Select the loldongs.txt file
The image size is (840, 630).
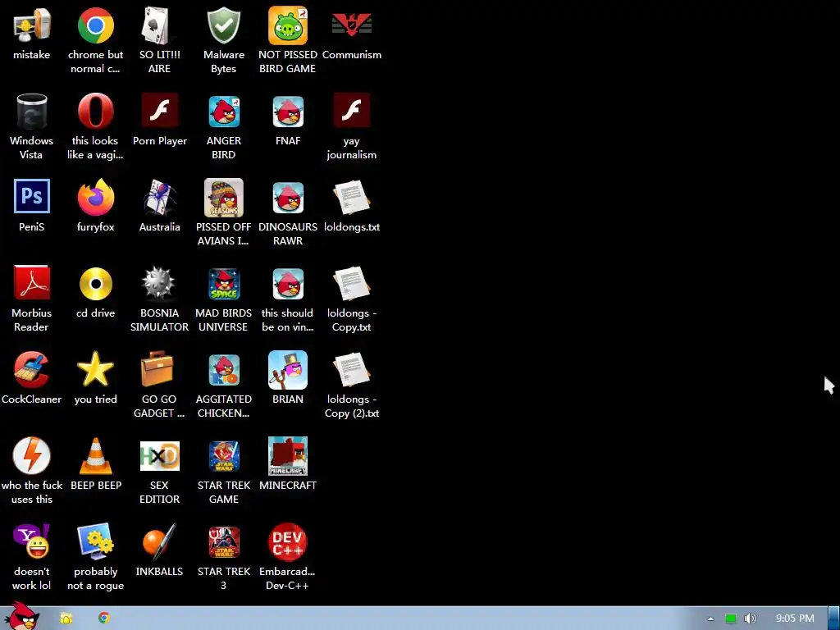(x=351, y=198)
